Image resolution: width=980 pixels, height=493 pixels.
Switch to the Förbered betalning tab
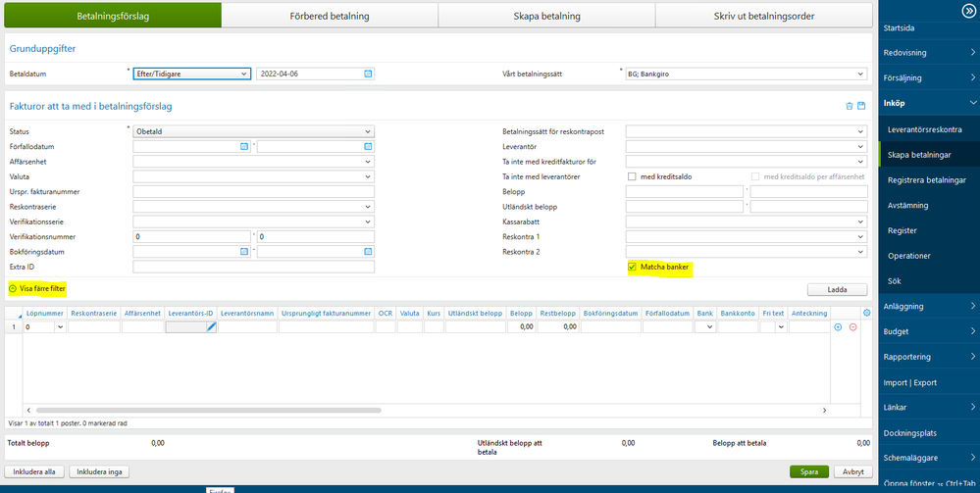(x=330, y=16)
